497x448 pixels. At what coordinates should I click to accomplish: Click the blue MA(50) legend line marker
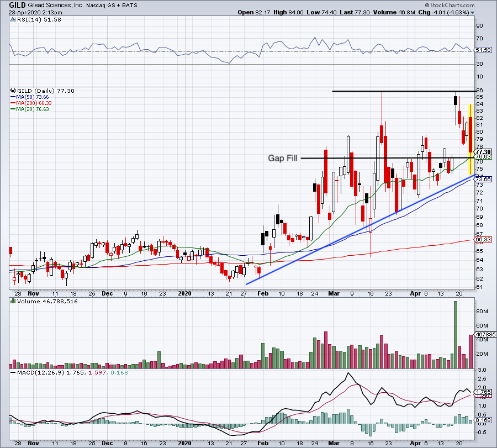(x=13, y=97)
